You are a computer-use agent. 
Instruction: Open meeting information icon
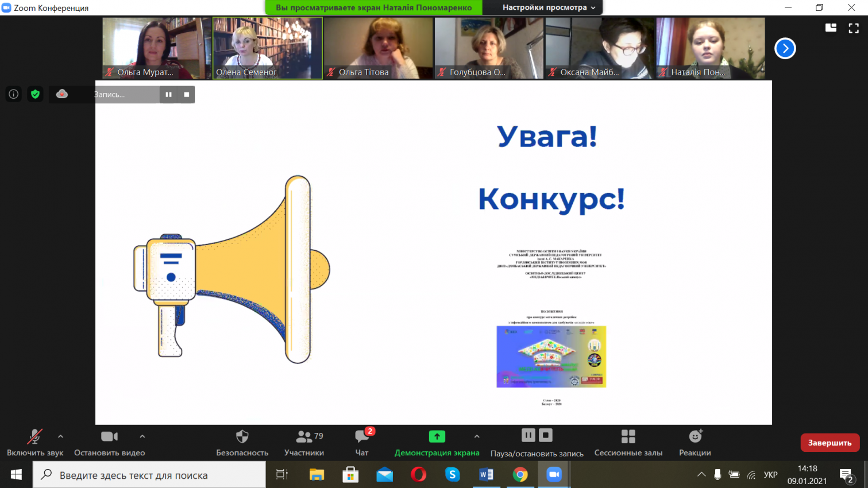coord(14,94)
